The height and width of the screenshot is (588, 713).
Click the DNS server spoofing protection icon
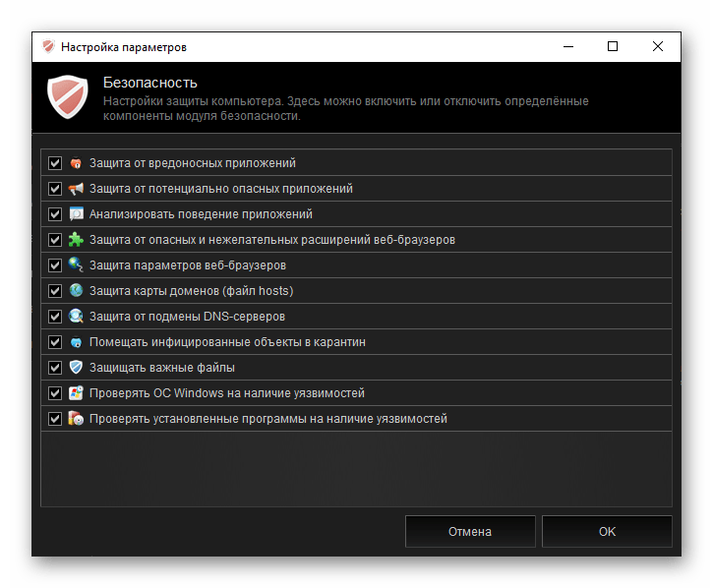coord(76,316)
